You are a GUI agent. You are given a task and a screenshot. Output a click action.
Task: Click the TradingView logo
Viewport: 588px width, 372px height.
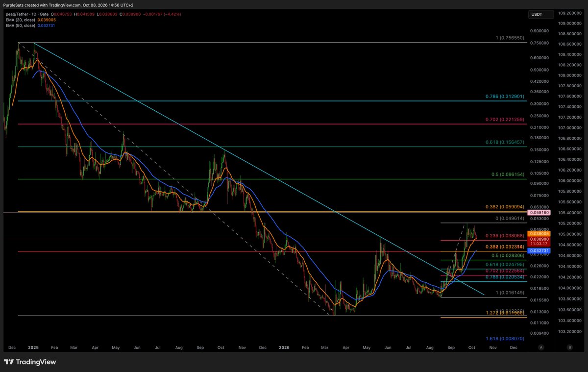[x=30, y=362]
